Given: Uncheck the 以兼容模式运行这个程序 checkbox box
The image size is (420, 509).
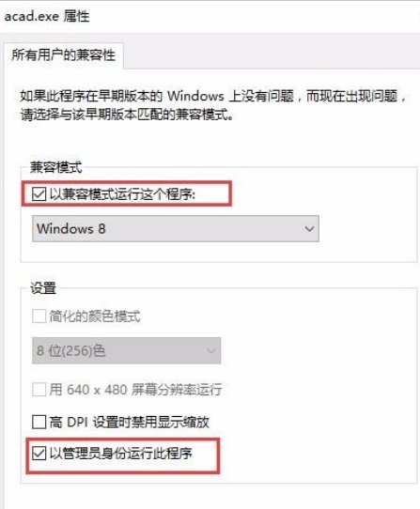Looking at the screenshot, I should click(x=39, y=194).
